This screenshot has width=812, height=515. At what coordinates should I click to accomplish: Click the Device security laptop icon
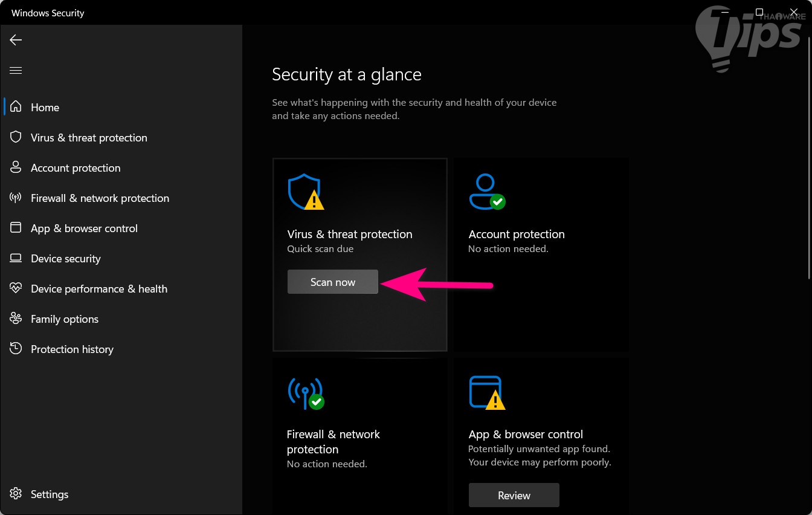(x=16, y=258)
